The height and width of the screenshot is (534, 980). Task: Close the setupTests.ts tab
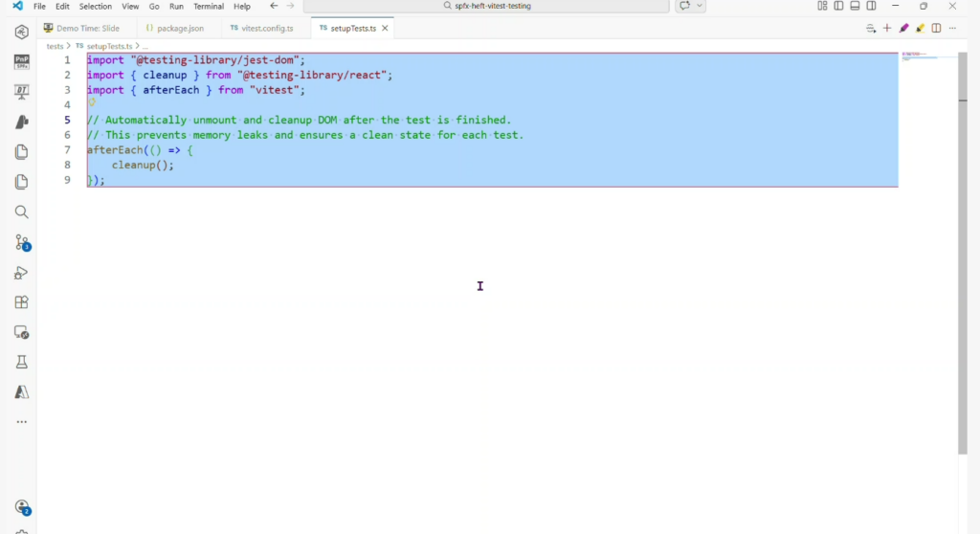tap(385, 29)
